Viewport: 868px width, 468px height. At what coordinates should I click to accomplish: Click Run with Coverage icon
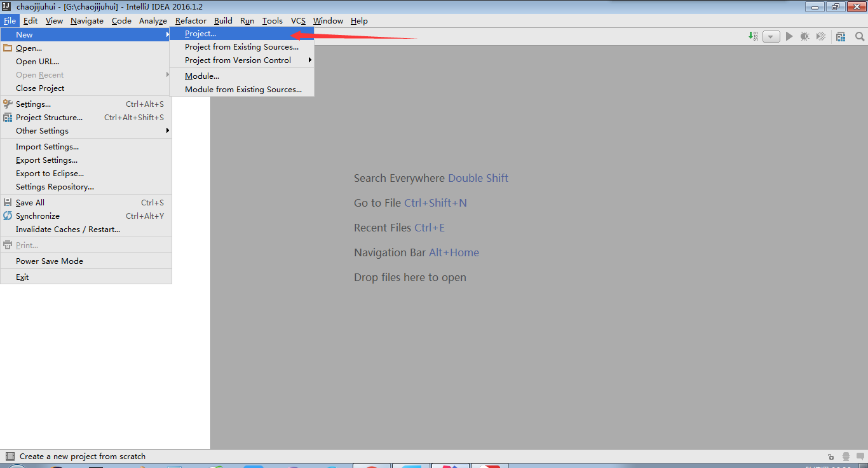click(821, 37)
